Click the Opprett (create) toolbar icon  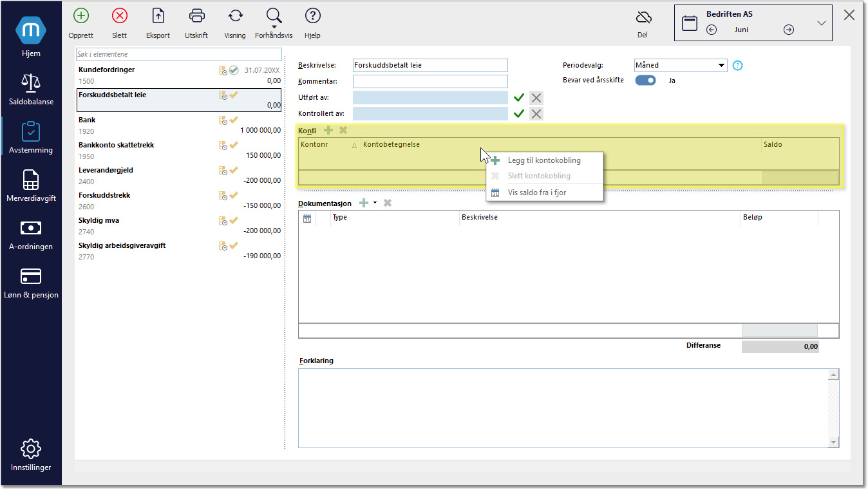coord(80,16)
